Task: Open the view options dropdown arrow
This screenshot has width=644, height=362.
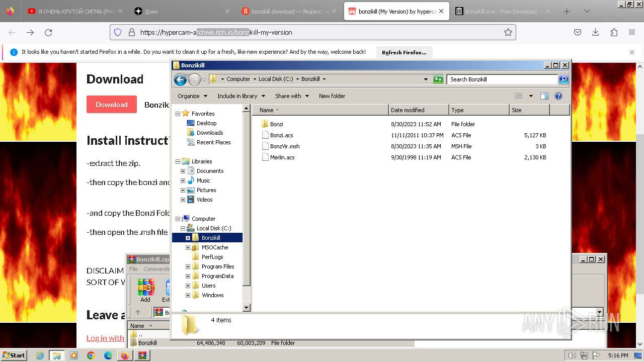Action: pos(530,96)
